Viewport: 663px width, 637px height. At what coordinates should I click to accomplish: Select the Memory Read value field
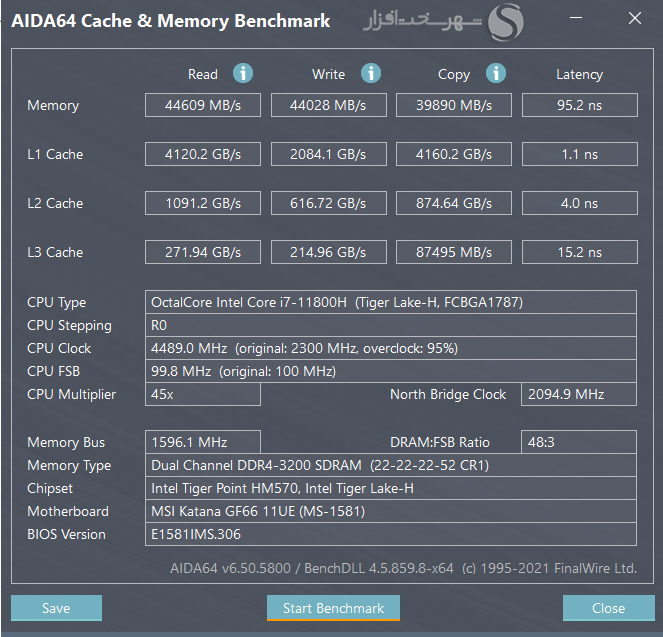[x=202, y=105]
